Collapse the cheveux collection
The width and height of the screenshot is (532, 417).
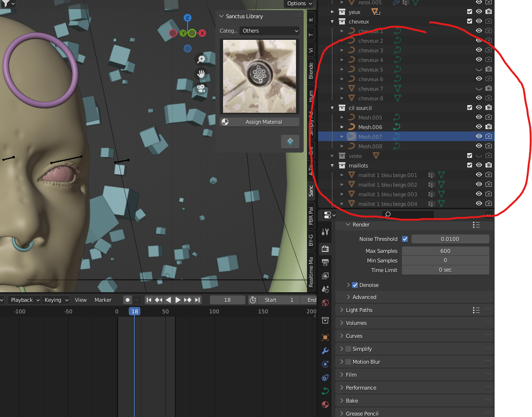(x=332, y=22)
